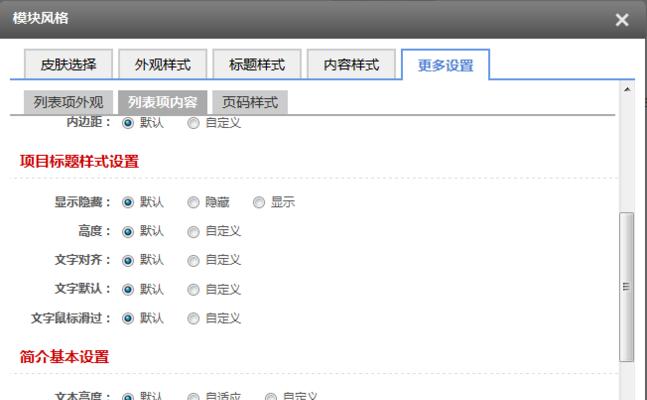Select 默认 for 文字默认
647x400 pixels.
(128, 289)
